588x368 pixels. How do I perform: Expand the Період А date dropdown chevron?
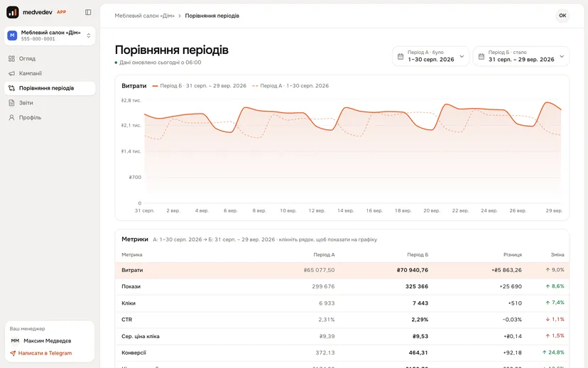coord(462,56)
